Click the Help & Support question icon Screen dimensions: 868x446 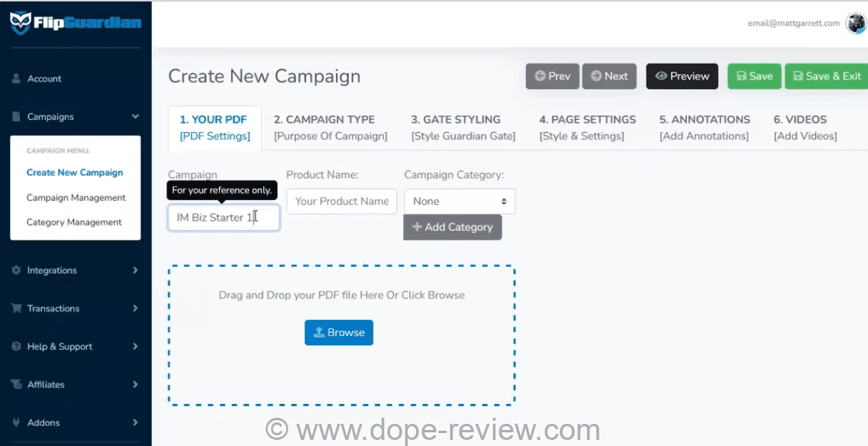(16, 347)
